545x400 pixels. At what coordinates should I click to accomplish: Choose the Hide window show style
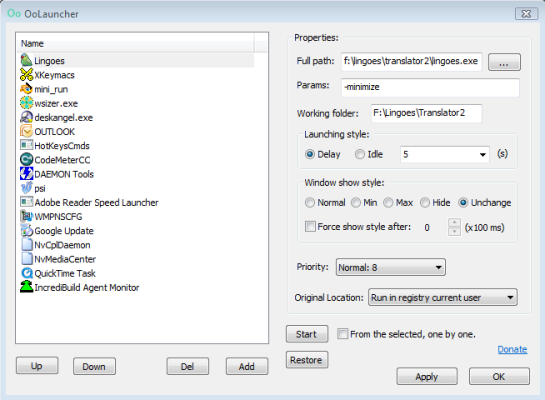(425, 202)
